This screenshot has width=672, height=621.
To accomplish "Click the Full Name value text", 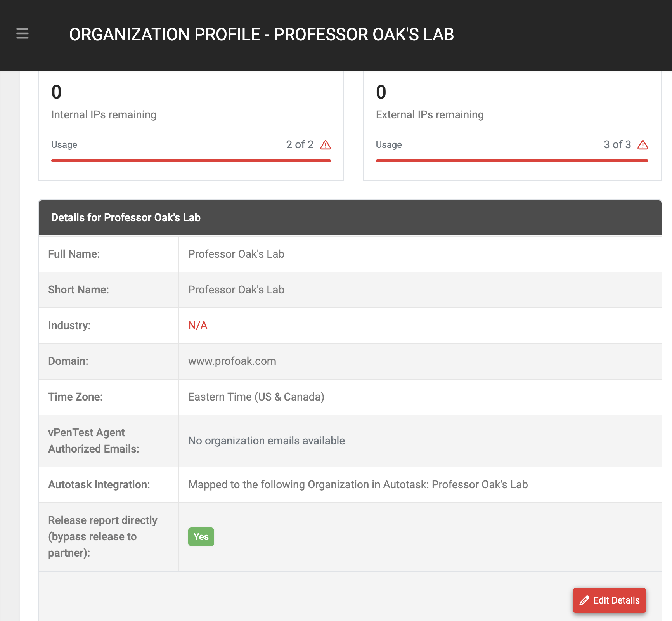I will (x=236, y=254).
